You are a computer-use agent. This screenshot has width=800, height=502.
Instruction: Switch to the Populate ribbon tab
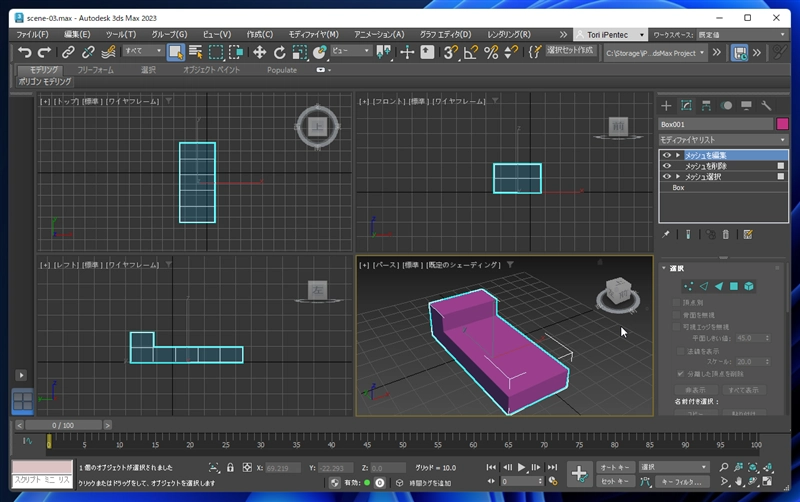(x=282, y=70)
